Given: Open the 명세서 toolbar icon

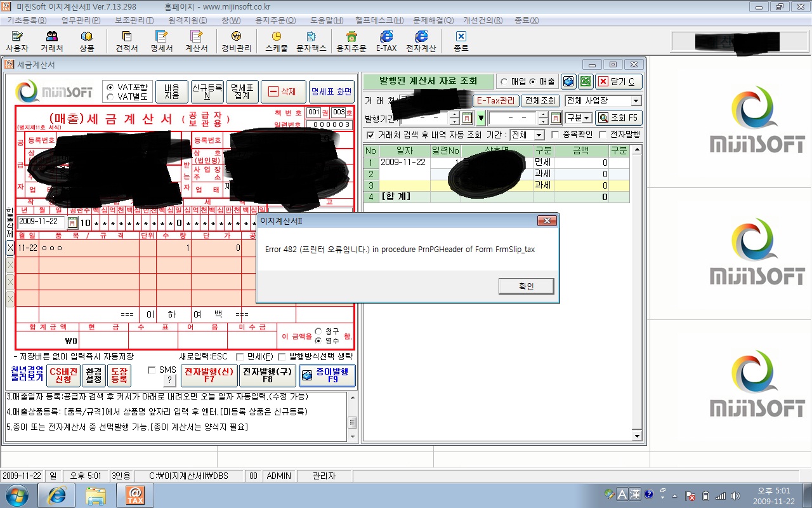Looking at the screenshot, I should [162, 42].
